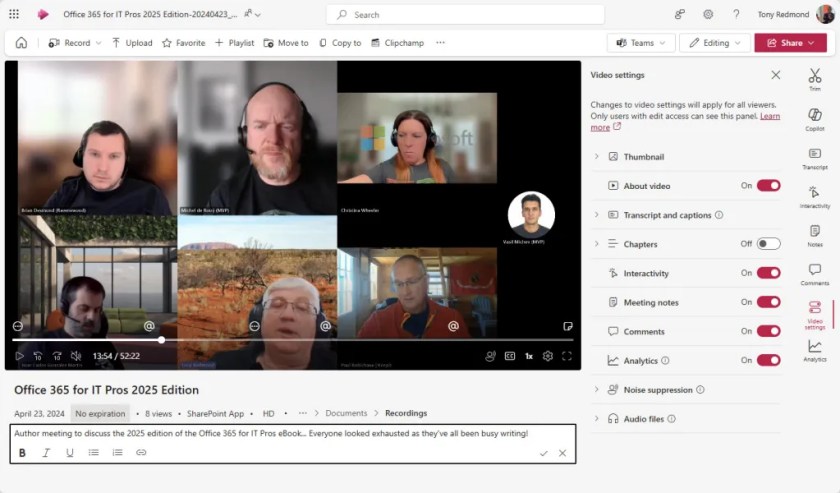Apply underline formatting to description
The height and width of the screenshot is (493, 840).
click(x=70, y=453)
